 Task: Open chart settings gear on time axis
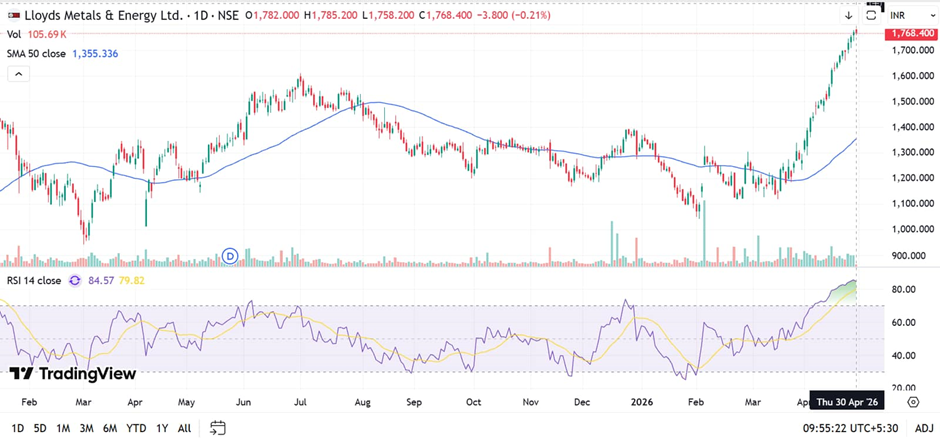tap(913, 402)
